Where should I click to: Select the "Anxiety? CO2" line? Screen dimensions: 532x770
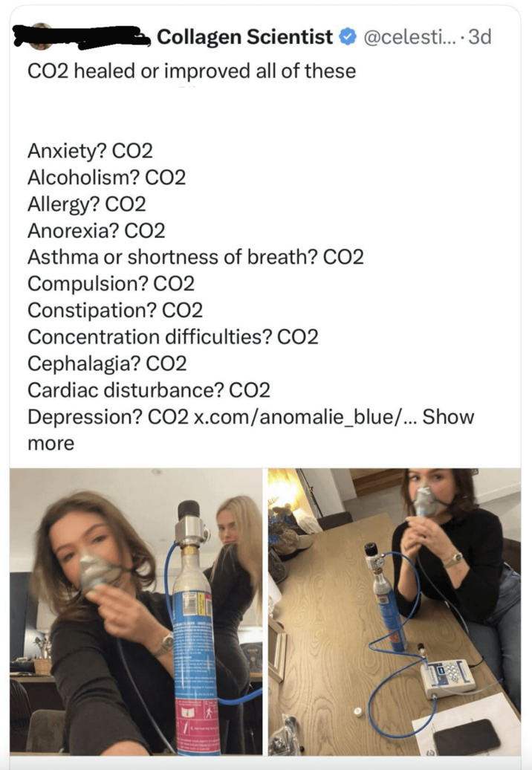point(91,151)
